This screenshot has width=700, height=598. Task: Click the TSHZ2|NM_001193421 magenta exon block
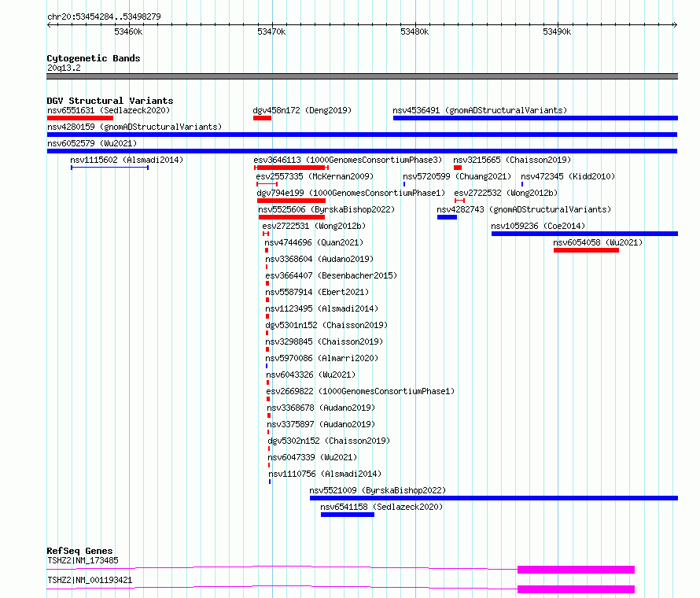[x=576, y=589]
